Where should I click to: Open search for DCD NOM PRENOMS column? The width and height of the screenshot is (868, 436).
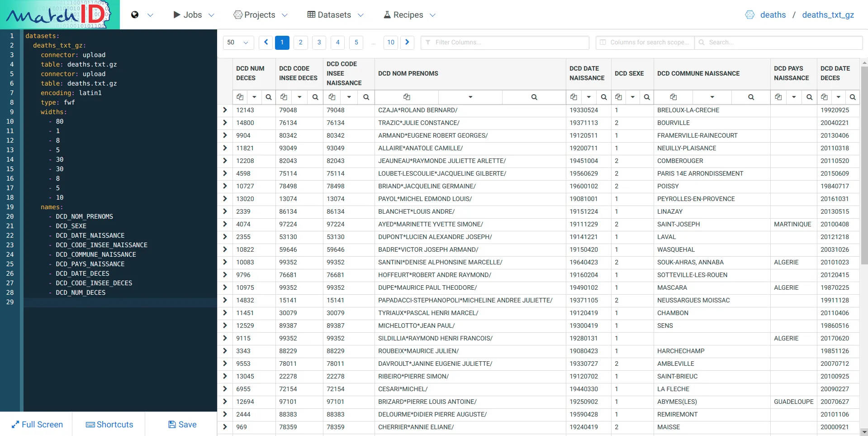point(534,97)
